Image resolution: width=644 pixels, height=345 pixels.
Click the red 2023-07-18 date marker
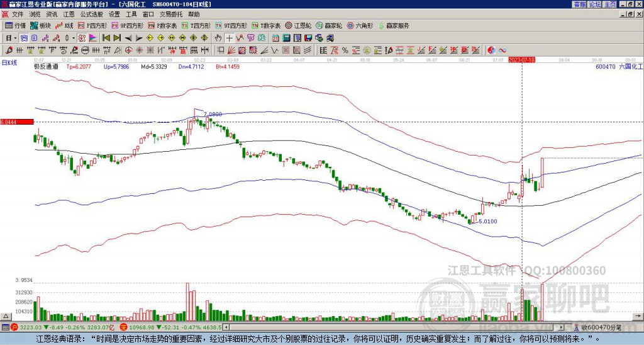[x=521, y=60]
